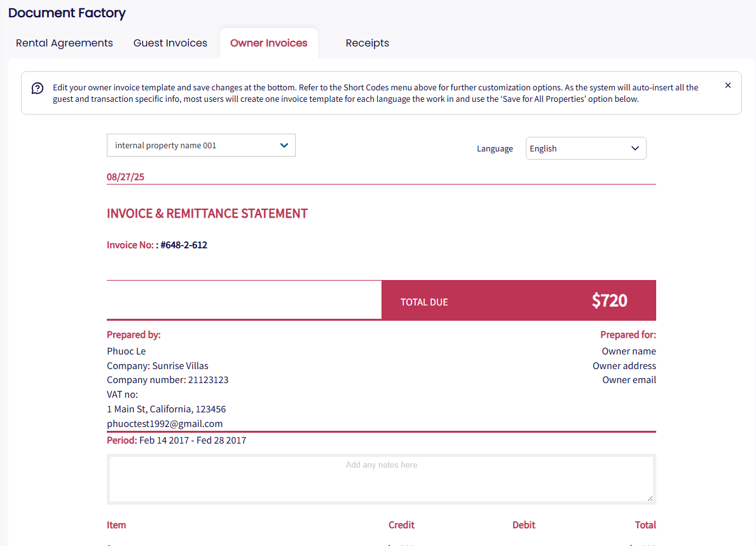
Task: Click into the 'Add any notes here' field
Action: [x=381, y=479]
